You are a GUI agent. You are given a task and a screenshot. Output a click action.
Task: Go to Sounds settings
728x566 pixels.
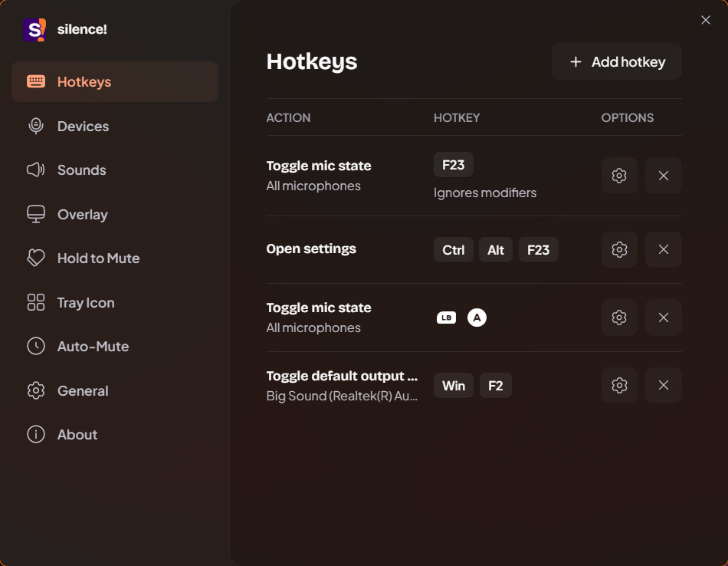click(x=115, y=170)
